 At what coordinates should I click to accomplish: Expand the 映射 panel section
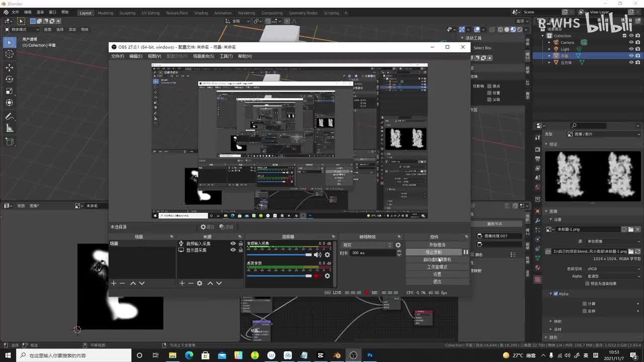pyautogui.click(x=551, y=321)
